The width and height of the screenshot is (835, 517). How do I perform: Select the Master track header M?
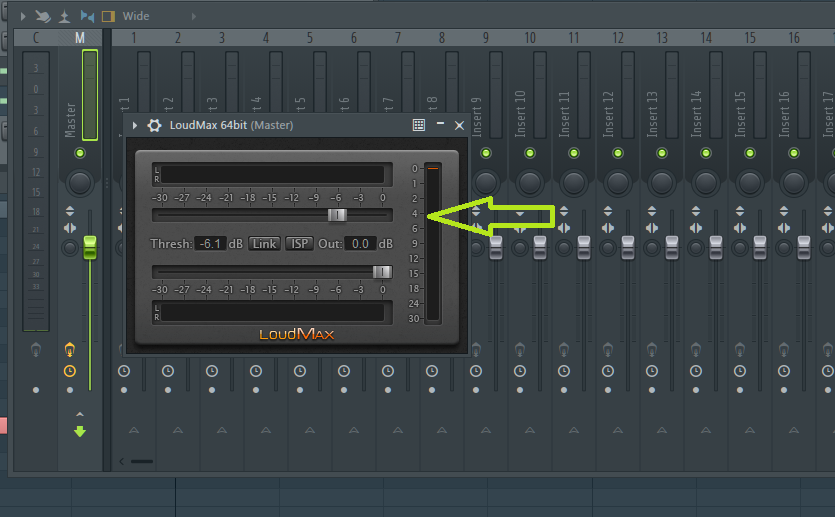coord(80,38)
